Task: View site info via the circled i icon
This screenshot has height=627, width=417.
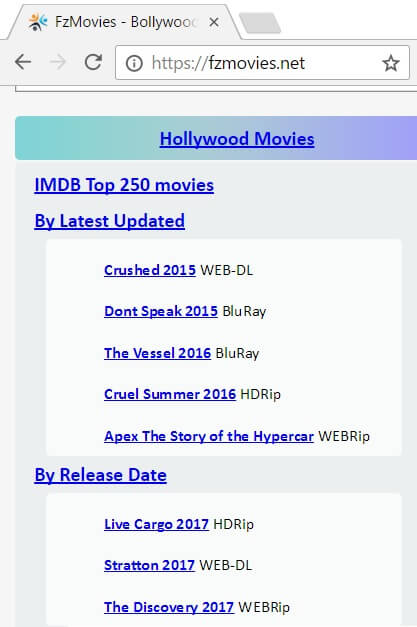Action: tap(134, 63)
